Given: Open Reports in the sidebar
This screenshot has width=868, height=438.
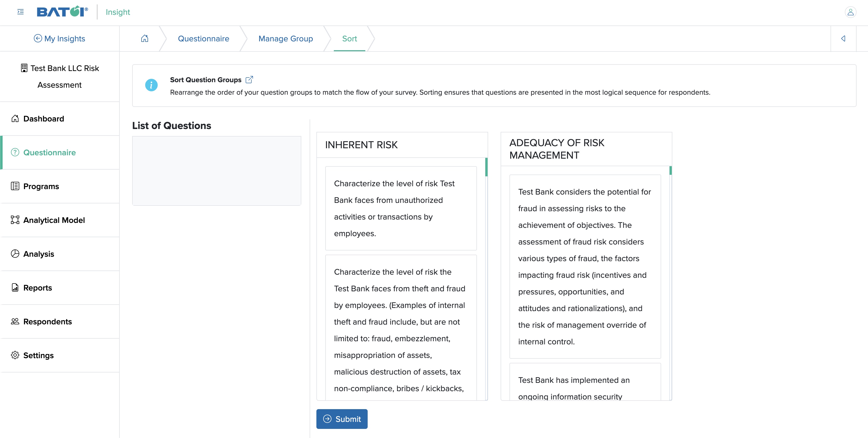Looking at the screenshot, I should 60,288.
